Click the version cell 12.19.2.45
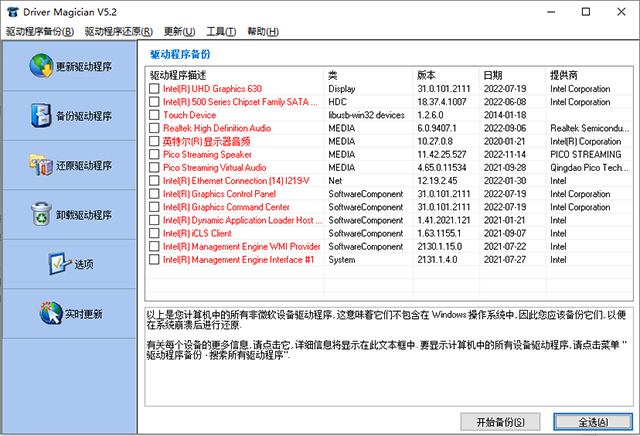Viewport: 640px width, 436px height. point(437,180)
